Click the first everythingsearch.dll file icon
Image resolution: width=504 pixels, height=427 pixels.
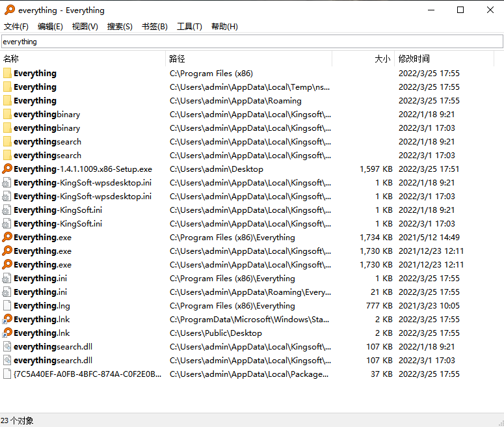(x=7, y=347)
